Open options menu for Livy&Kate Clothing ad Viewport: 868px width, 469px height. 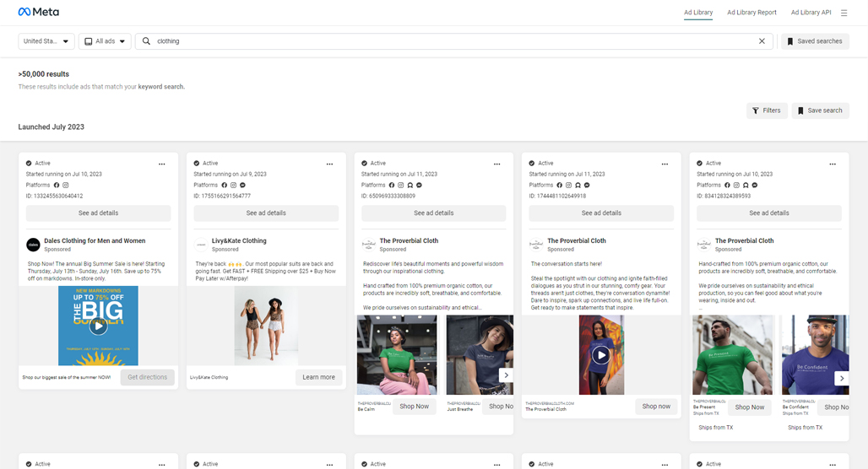tap(329, 164)
